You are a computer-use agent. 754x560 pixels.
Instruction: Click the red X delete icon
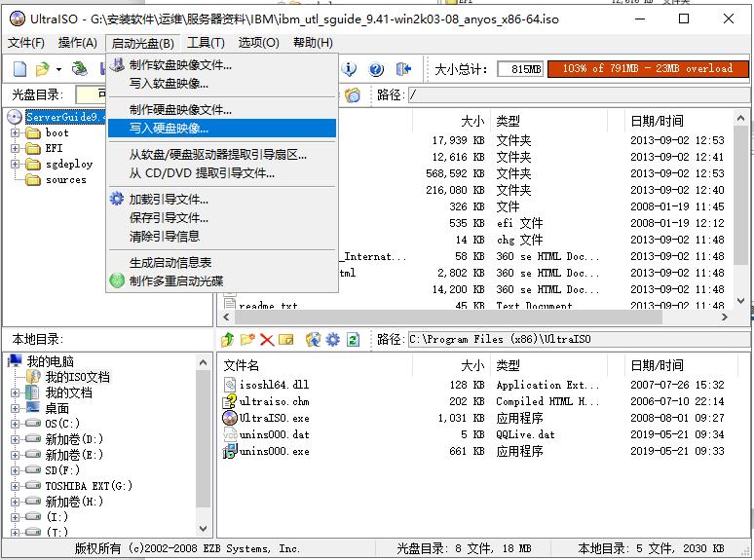(267, 339)
